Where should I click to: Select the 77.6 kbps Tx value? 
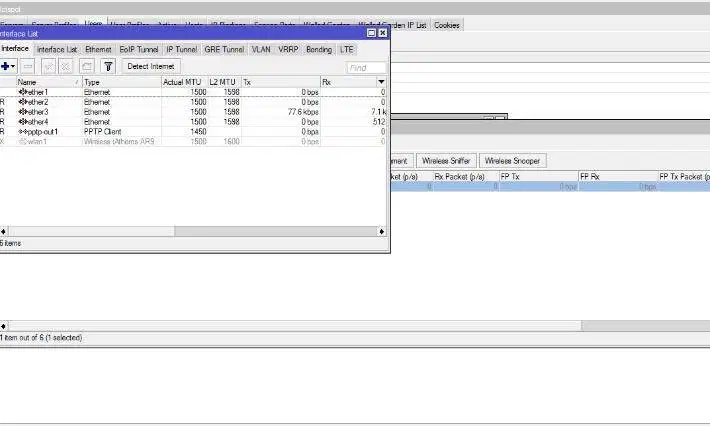click(303, 112)
